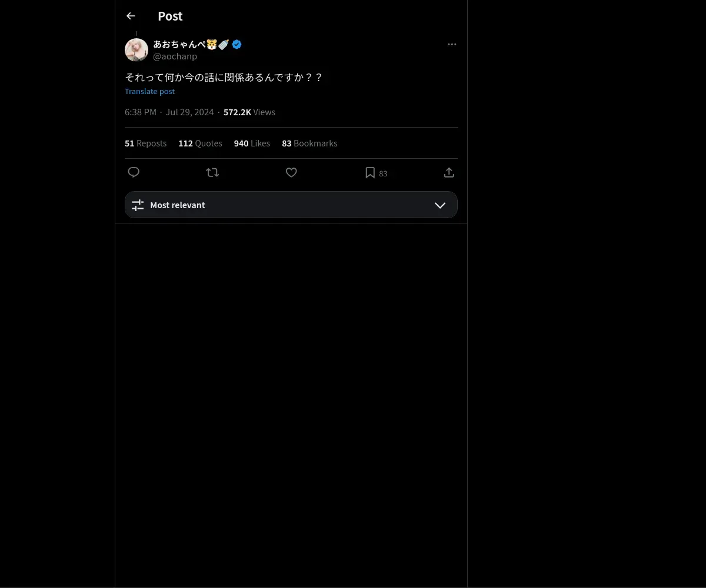Click the blue verified badge
706x588 pixels.
(x=237, y=44)
